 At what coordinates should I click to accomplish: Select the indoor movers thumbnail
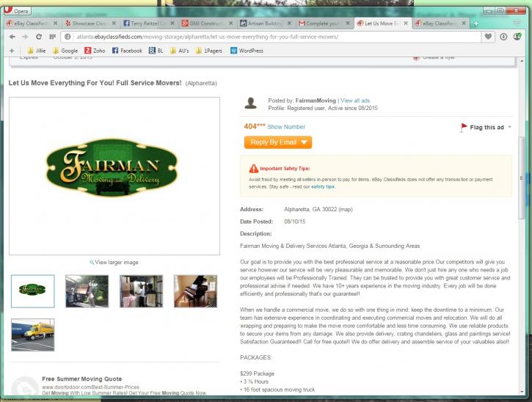click(x=141, y=291)
